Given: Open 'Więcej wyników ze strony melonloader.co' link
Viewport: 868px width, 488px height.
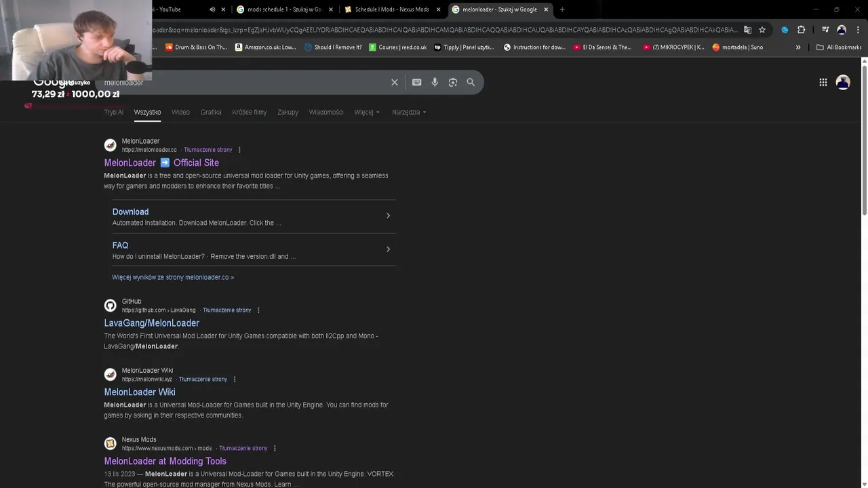Looking at the screenshot, I should pos(173,277).
